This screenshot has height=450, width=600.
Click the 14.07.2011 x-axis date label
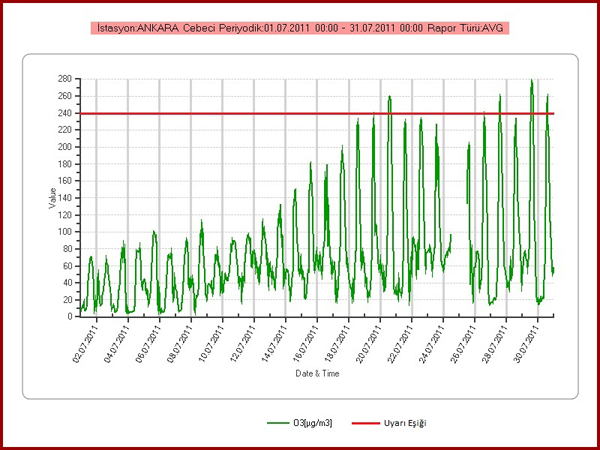(273, 341)
